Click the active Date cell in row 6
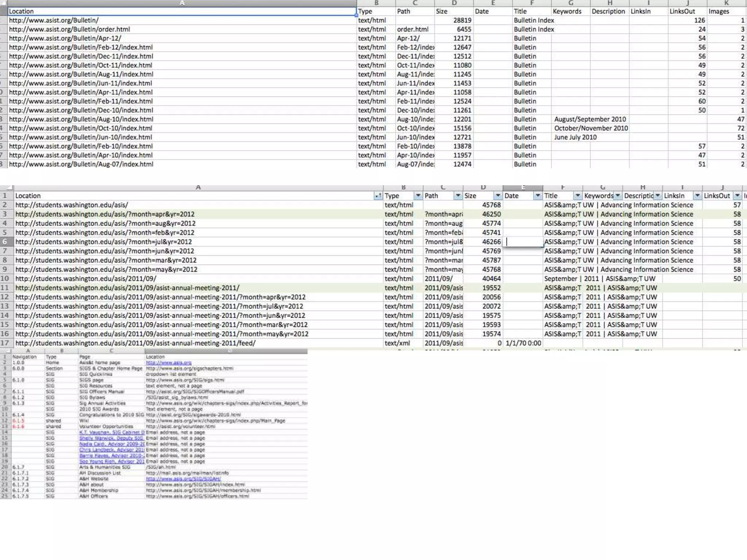The height and width of the screenshot is (560, 747). [x=523, y=242]
